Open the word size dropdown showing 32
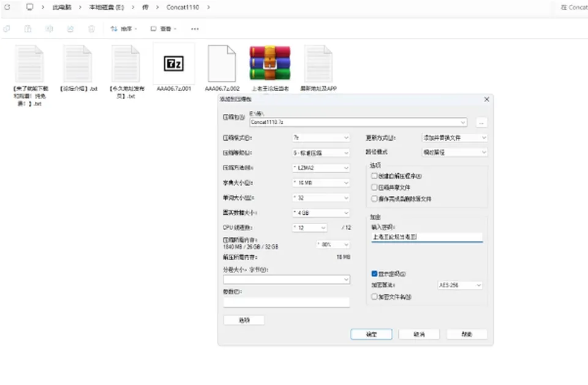 [x=321, y=198]
